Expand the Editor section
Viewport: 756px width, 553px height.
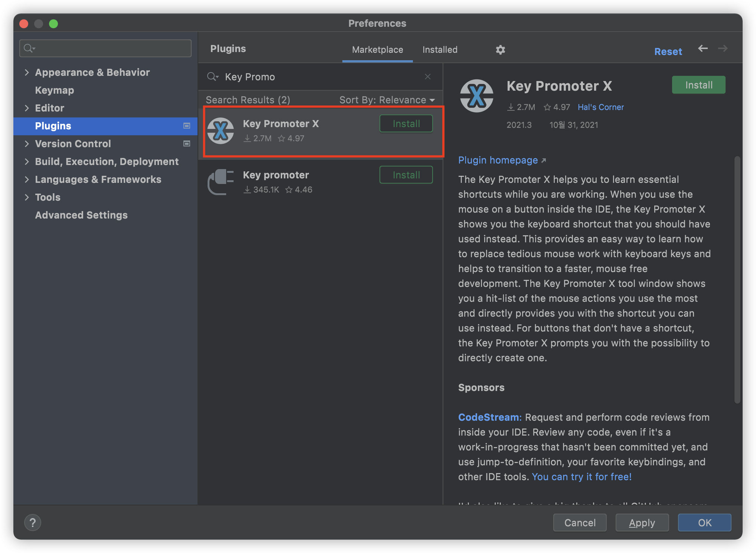(27, 108)
